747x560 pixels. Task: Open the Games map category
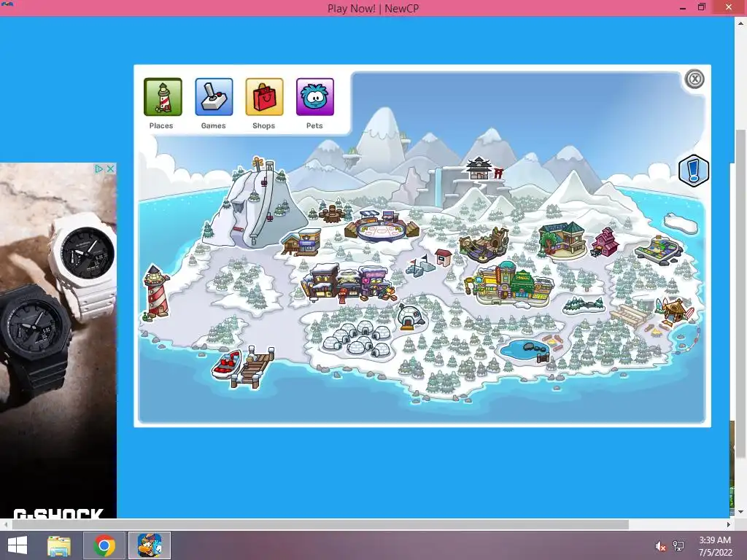pyautogui.click(x=214, y=97)
